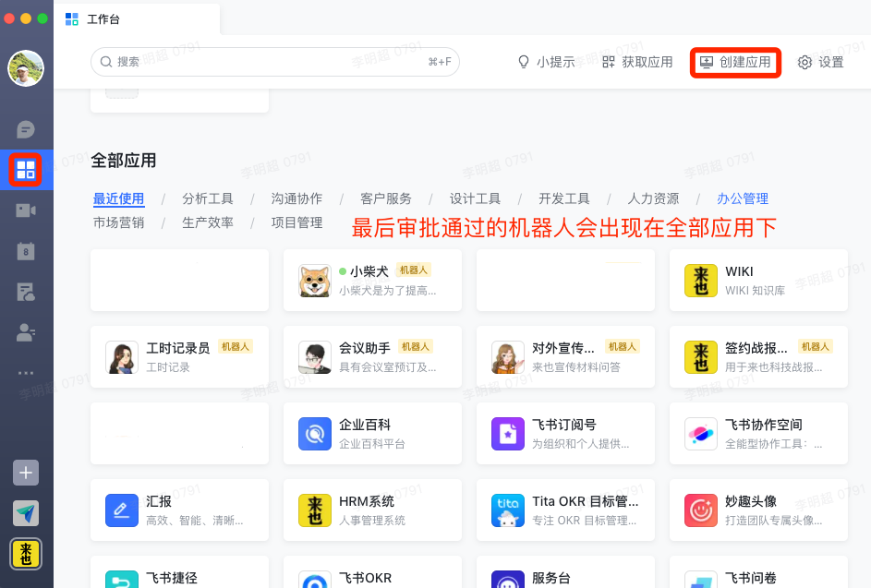Click 小柴犬是为了提高... description text
Viewport: 871px width, 588px height.
point(388,291)
